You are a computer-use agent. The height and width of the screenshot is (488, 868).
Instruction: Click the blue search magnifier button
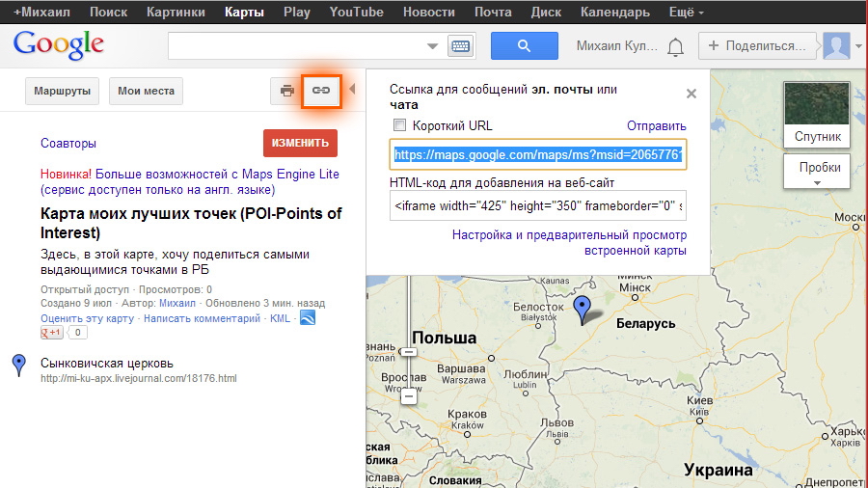(x=525, y=45)
